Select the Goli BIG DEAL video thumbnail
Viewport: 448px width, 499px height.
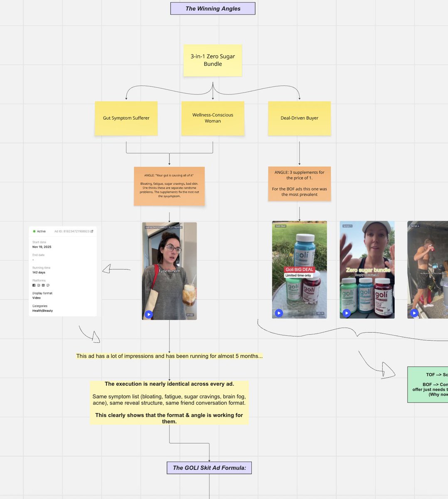[299, 269]
